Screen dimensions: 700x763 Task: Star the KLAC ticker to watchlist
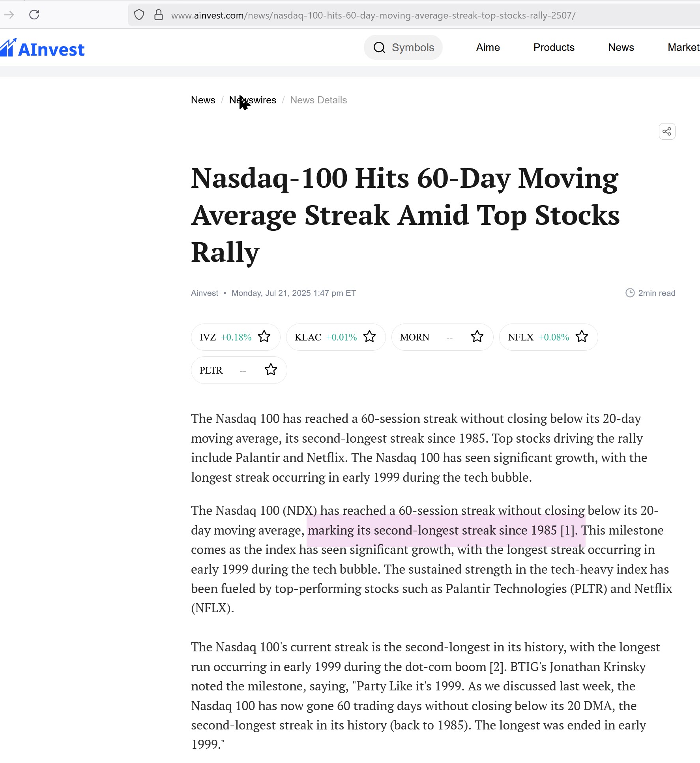(x=369, y=337)
